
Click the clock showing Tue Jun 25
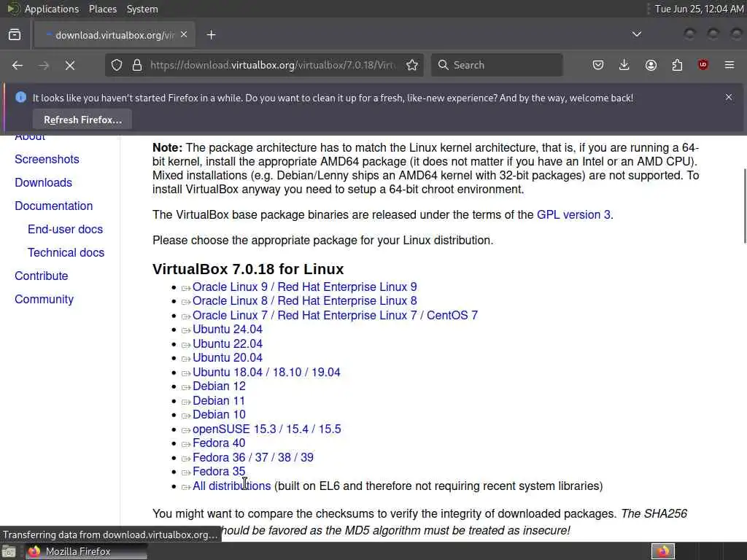pyautogui.click(x=698, y=9)
